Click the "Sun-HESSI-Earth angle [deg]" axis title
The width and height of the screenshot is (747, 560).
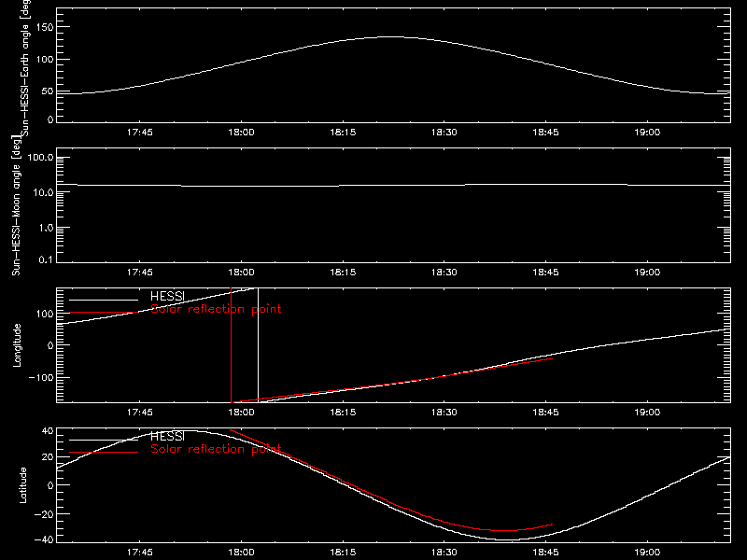(x=25, y=67)
